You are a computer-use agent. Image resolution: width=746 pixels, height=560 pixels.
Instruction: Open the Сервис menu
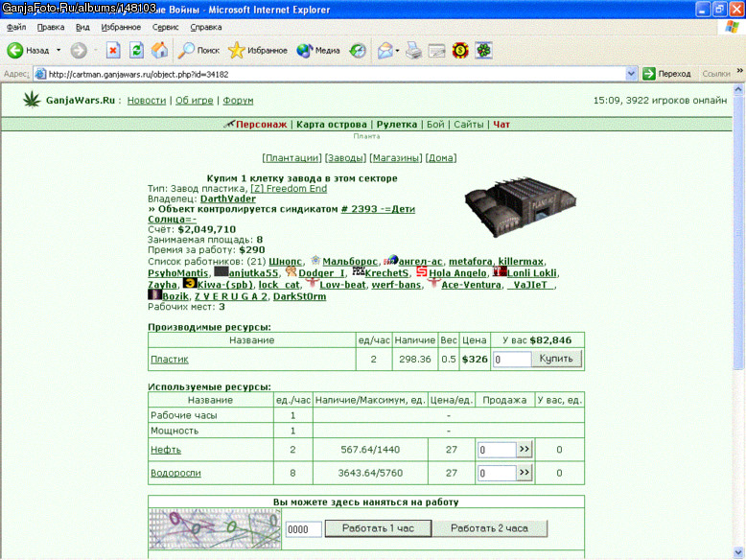click(x=165, y=27)
